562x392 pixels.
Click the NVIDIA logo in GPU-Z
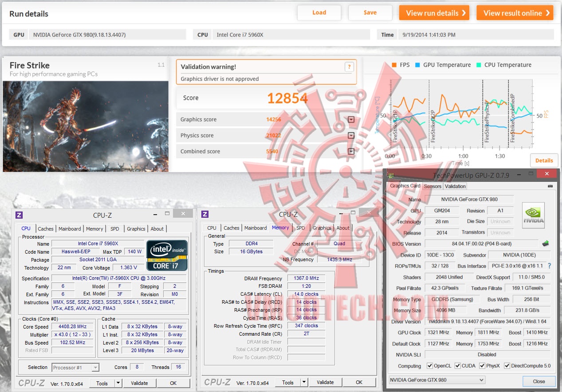pos(533,216)
